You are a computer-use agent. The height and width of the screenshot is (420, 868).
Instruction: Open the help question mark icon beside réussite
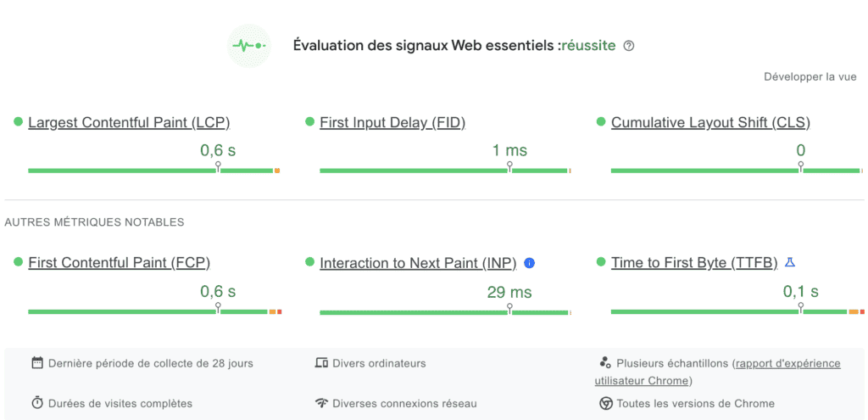pyautogui.click(x=628, y=46)
